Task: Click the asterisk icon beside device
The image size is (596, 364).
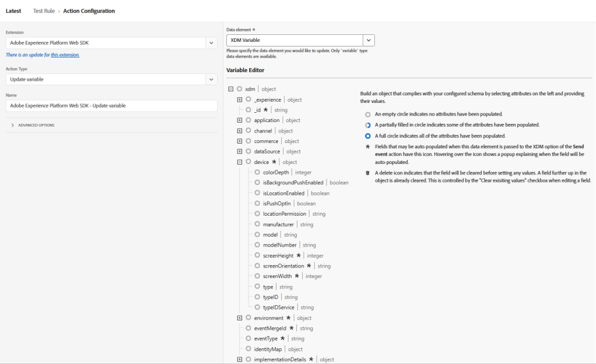Action: (274, 162)
